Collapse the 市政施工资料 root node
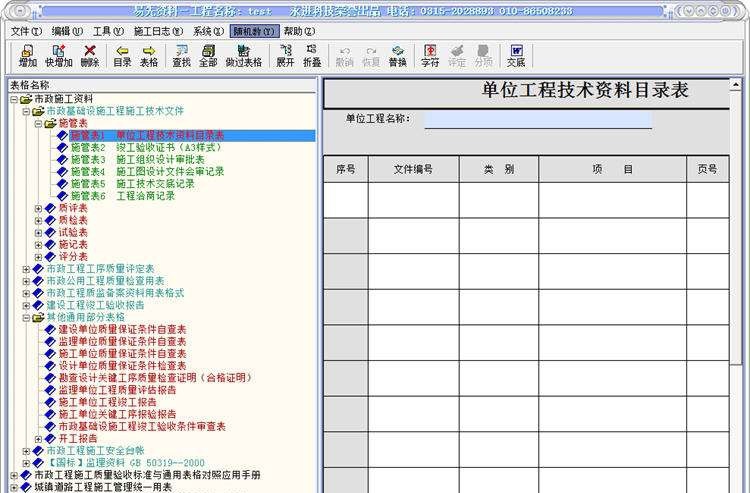 [x=14, y=99]
